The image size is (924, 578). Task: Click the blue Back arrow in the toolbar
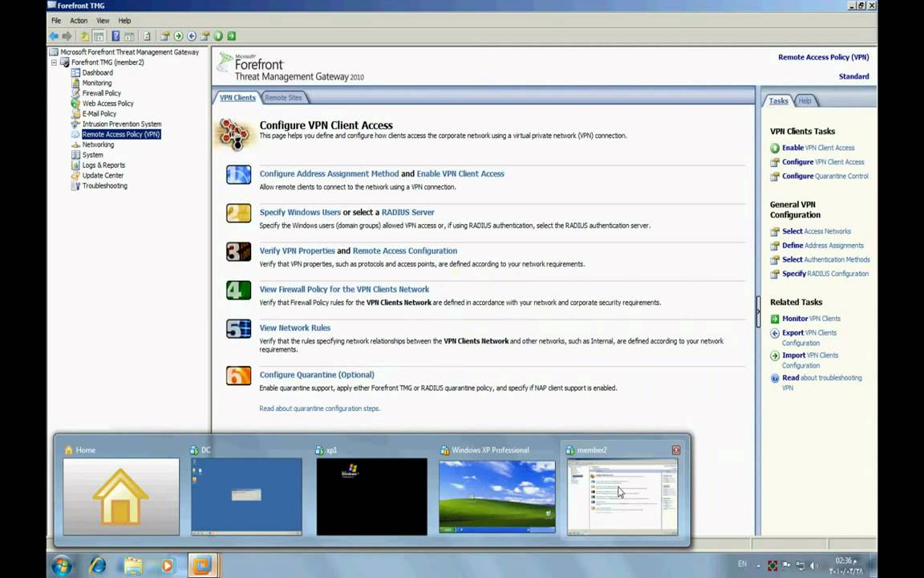tap(55, 36)
